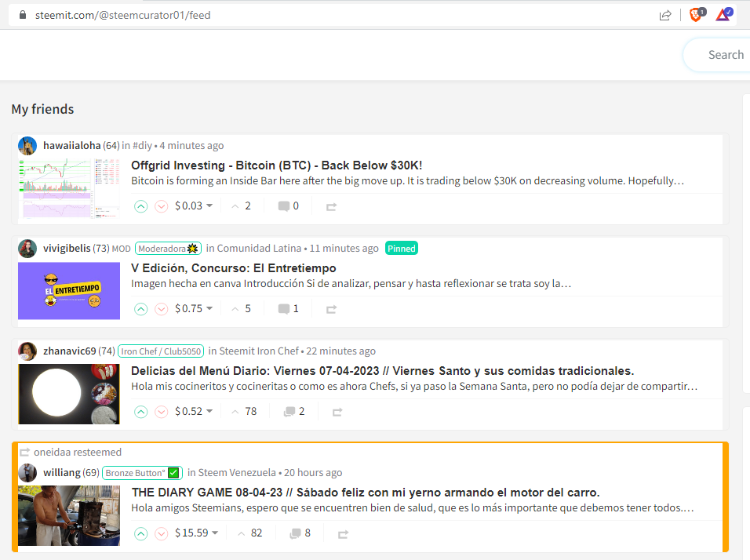The image size is (750, 560).
Task: Upvote THE DIARY GAME 08-04-23 post
Action: tap(140, 533)
